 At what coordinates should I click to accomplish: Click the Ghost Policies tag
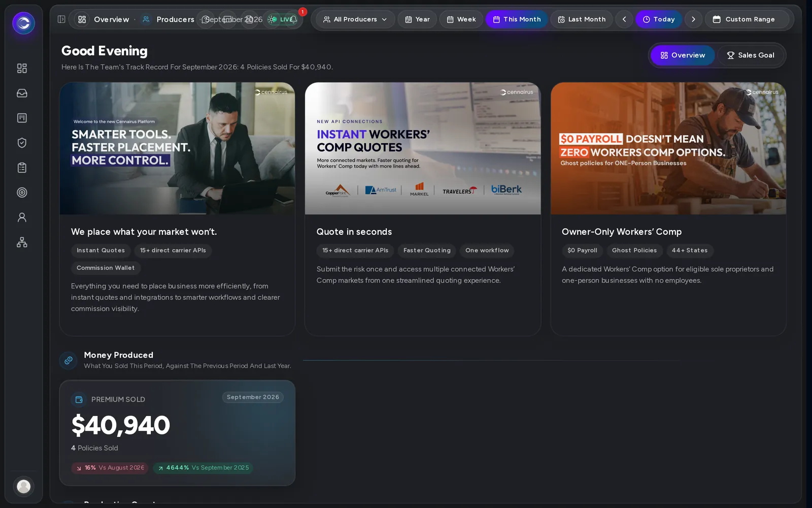634,250
